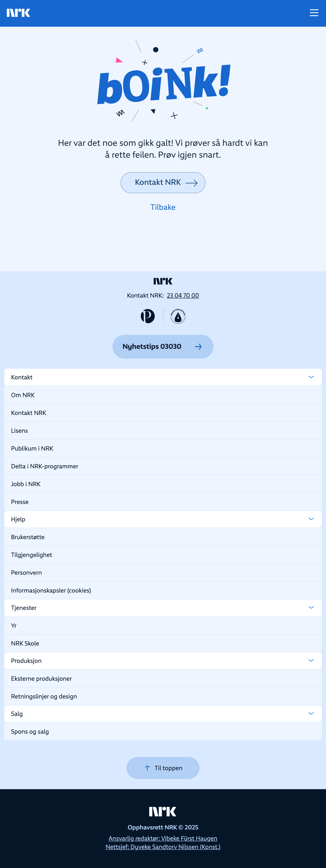Open Retningslinjer og design
The image size is (326, 868).
tap(163, 697)
